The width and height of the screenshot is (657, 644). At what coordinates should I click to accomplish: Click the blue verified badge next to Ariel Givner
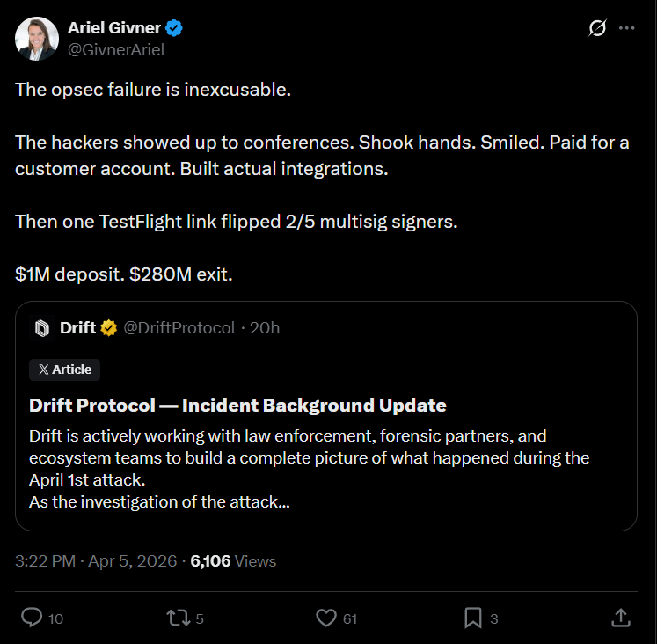(x=175, y=28)
